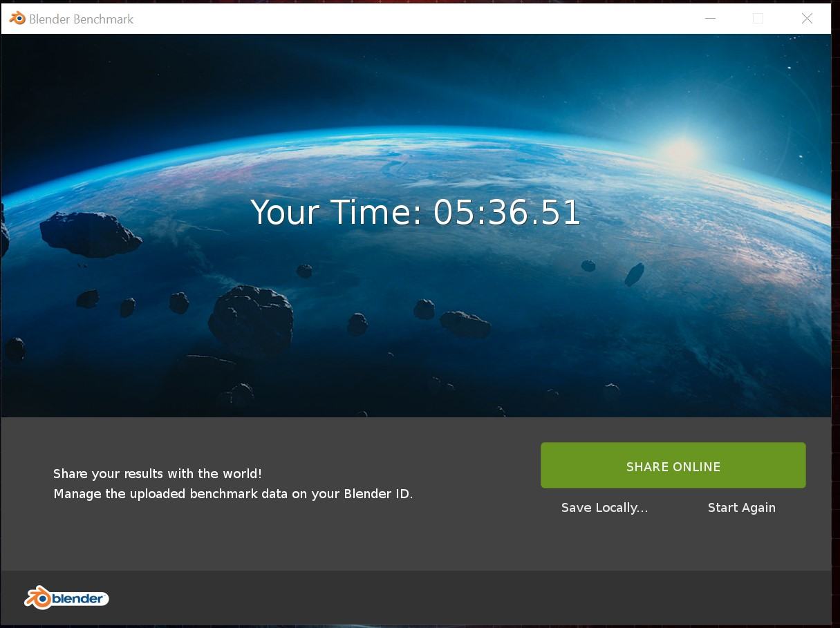
Task: Click the Blender logo in footer
Action: tap(67, 598)
